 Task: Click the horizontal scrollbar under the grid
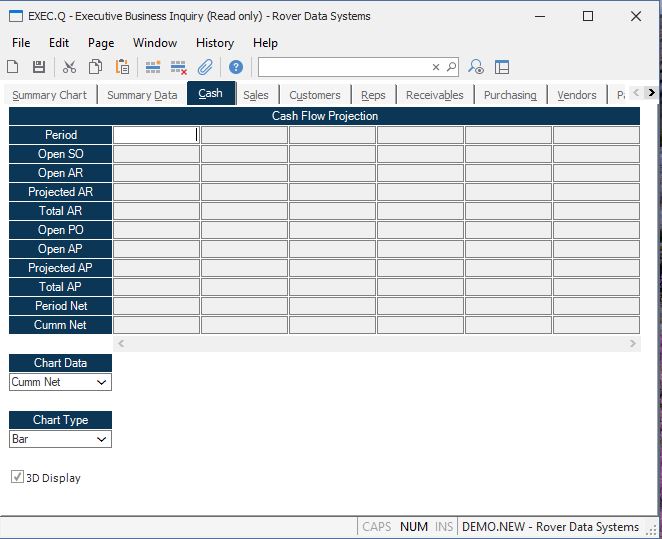(x=375, y=343)
